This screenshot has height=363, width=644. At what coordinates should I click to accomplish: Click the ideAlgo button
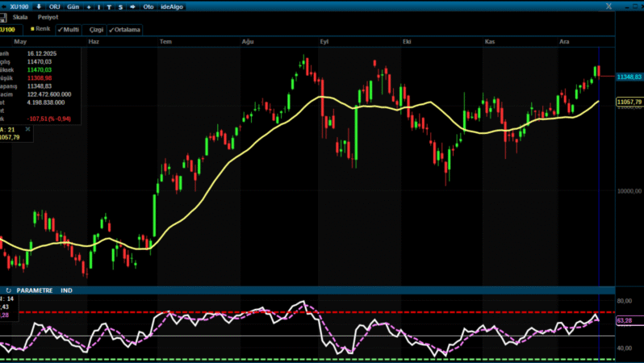pos(171,6)
